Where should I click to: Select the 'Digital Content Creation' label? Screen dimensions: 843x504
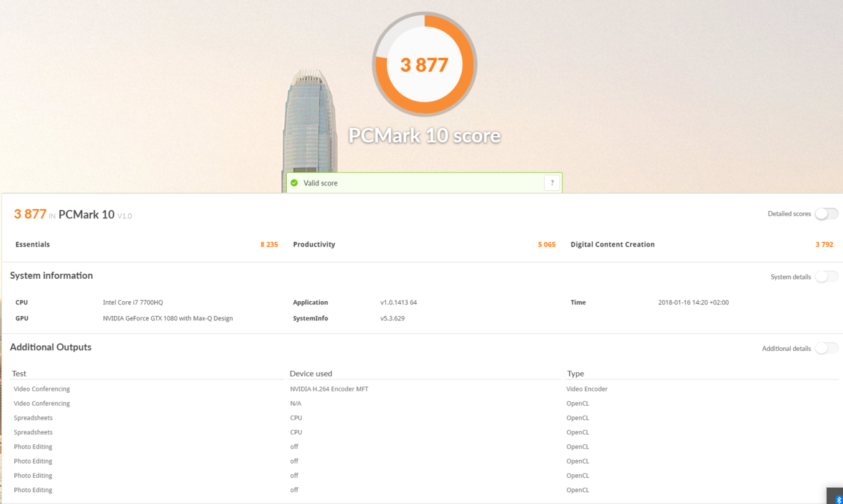pyautogui.click(x=613, y=245)
